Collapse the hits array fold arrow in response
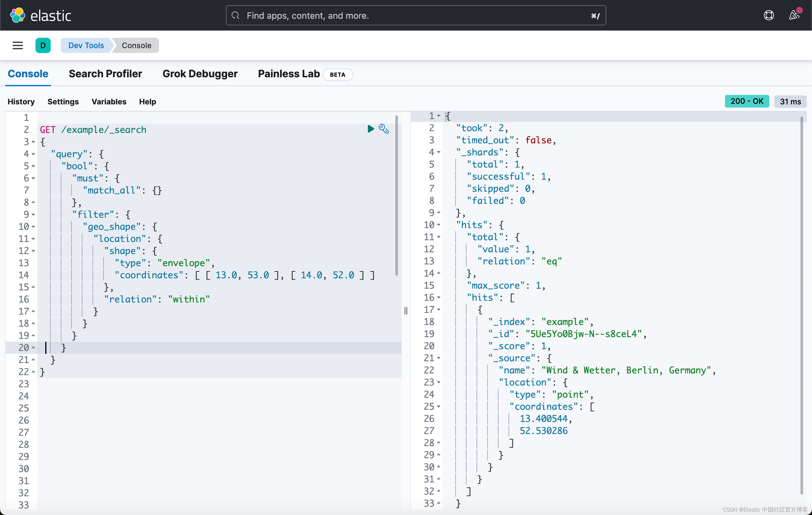812x515 pixels. click(x=439, y=297)
